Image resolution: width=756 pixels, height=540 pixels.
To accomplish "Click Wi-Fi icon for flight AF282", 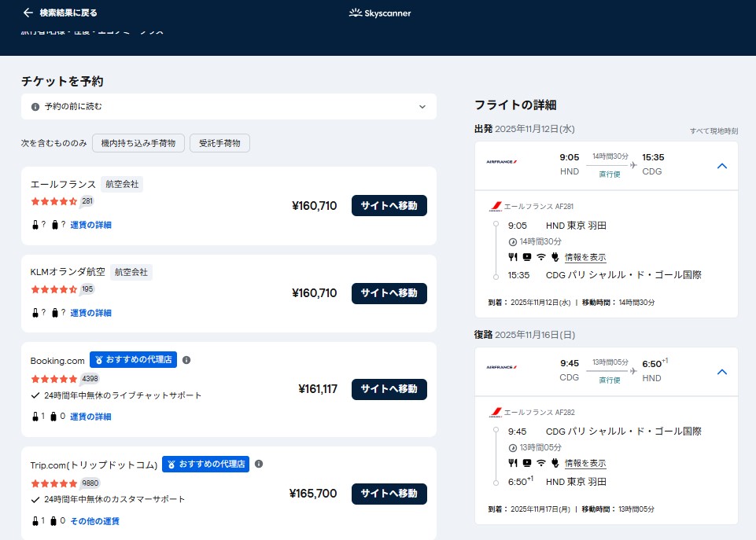I will pos(541,464).
